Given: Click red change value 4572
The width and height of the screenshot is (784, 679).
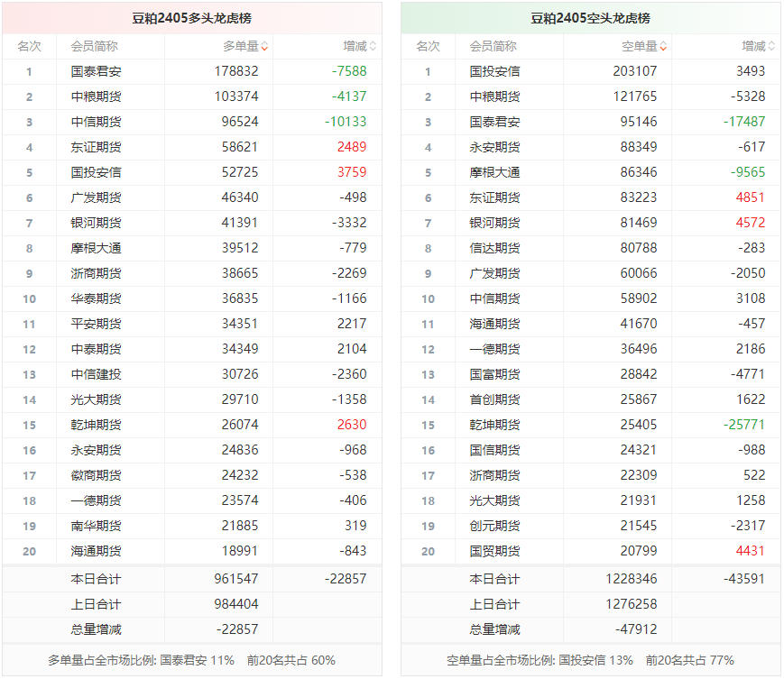Looking at the screenshot, I should tap(751, 223).
